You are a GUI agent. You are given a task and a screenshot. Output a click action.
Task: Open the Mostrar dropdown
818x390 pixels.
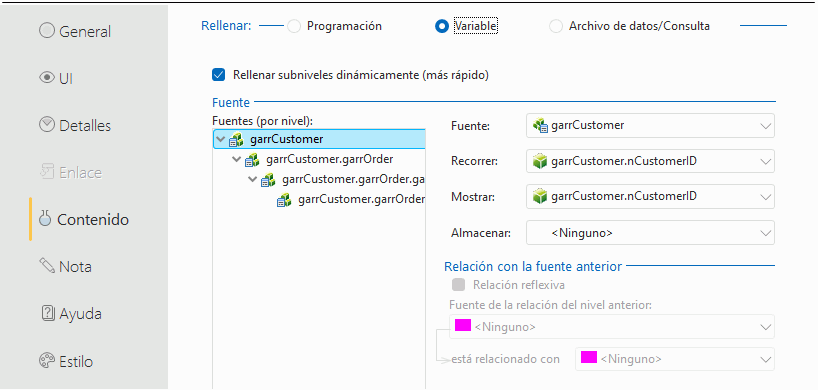pyautogui.click(x=650, y=197)
